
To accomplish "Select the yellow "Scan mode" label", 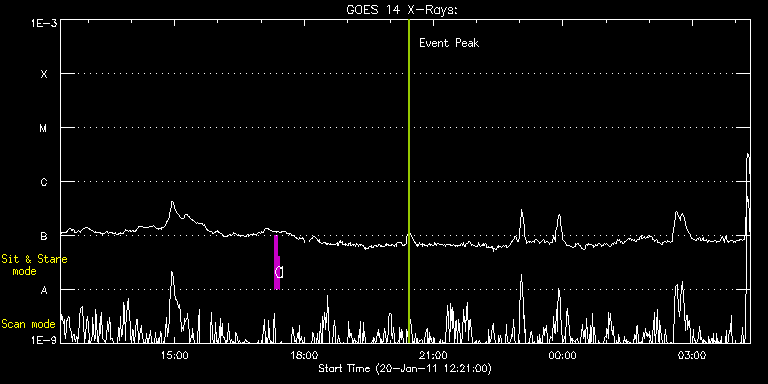I will [x=28, y=324].
